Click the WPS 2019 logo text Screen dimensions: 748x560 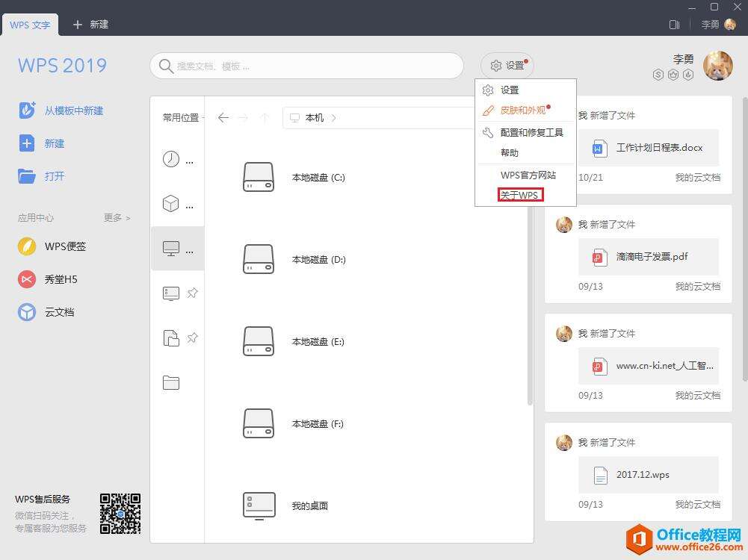point(63,66)
